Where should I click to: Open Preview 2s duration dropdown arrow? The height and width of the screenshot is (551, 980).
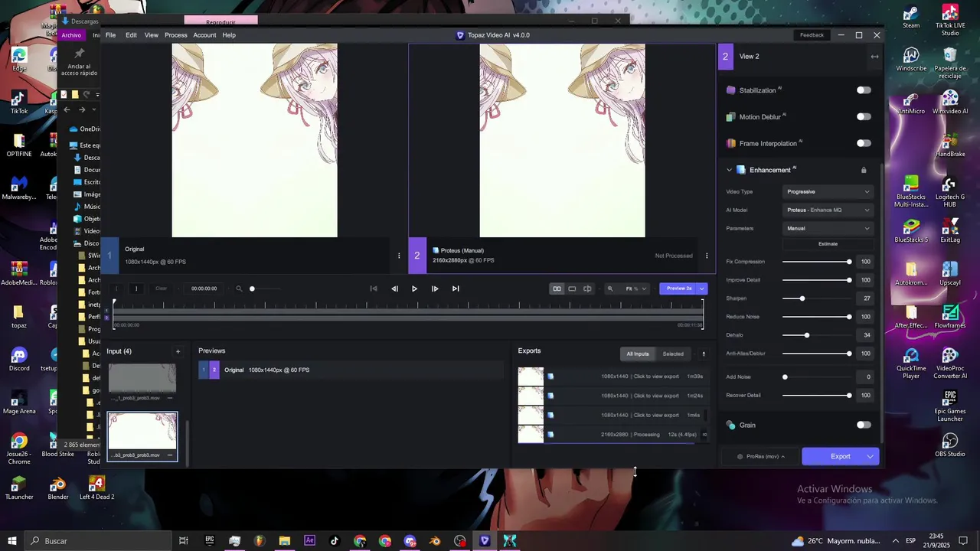coord(702,289)
